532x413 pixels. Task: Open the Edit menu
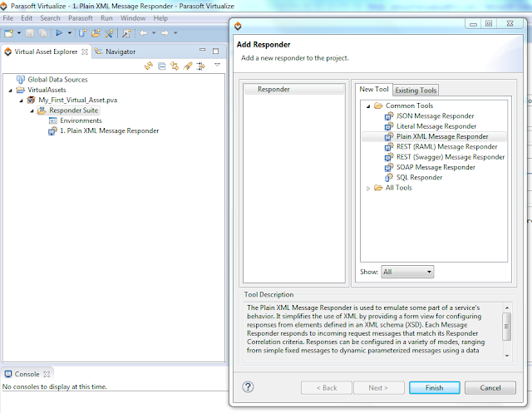point(27,18)
